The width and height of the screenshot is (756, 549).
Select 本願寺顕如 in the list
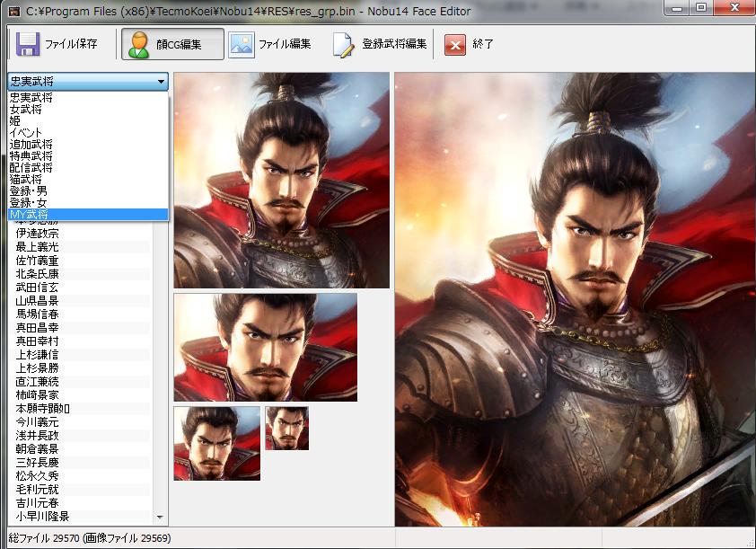pyautogui.click(x=42, y=409)
